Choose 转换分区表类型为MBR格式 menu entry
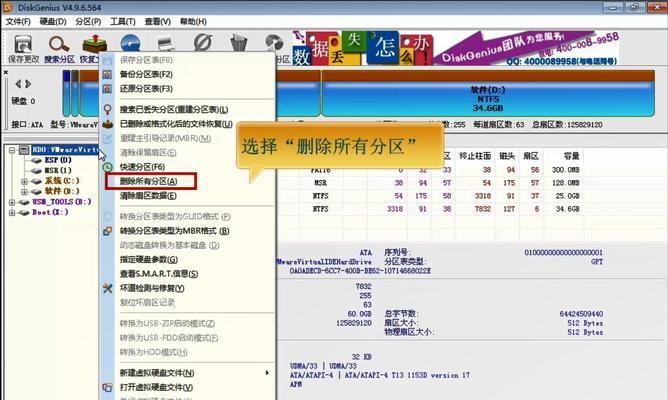 (175, 231)
